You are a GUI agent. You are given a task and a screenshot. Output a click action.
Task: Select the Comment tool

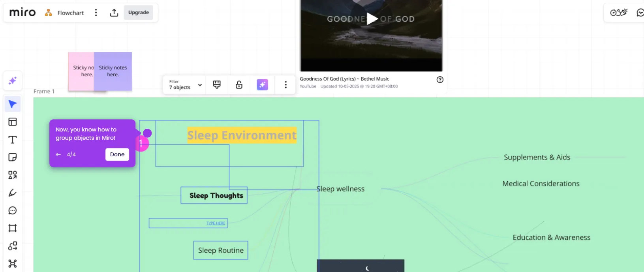(x=13, y=210)
